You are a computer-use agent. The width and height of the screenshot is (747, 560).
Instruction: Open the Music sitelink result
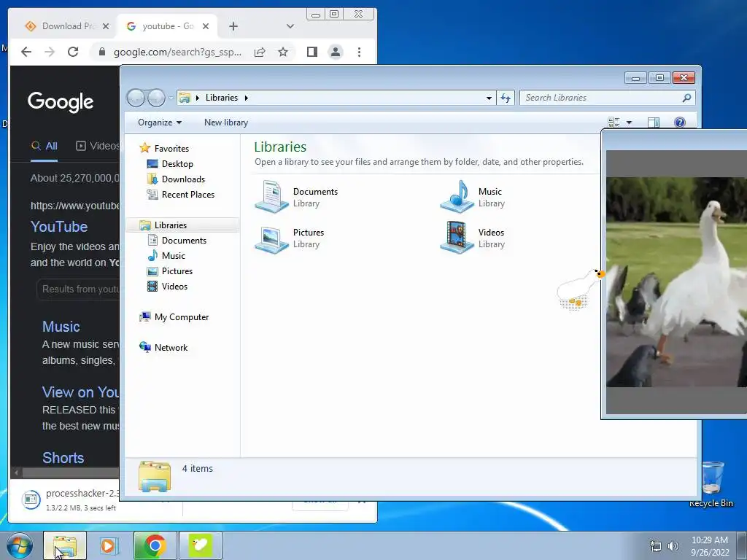61,327
